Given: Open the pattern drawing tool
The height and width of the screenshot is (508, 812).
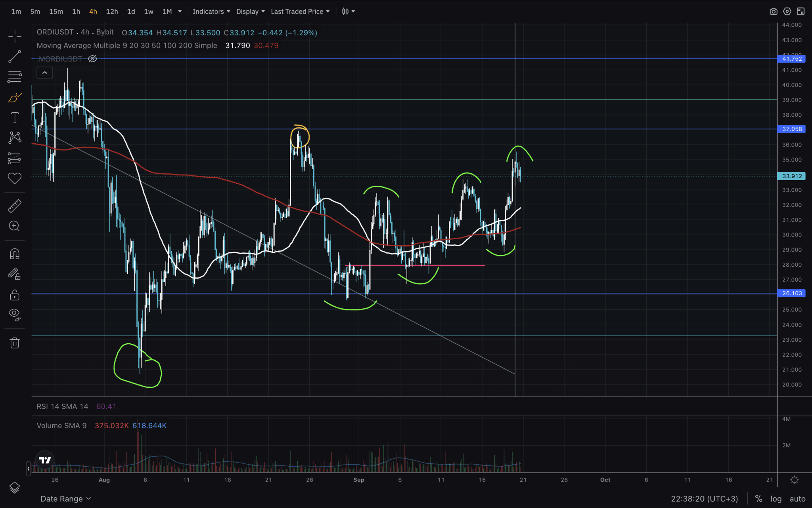Looking at the screenshot, I should (x=15, y=138).
